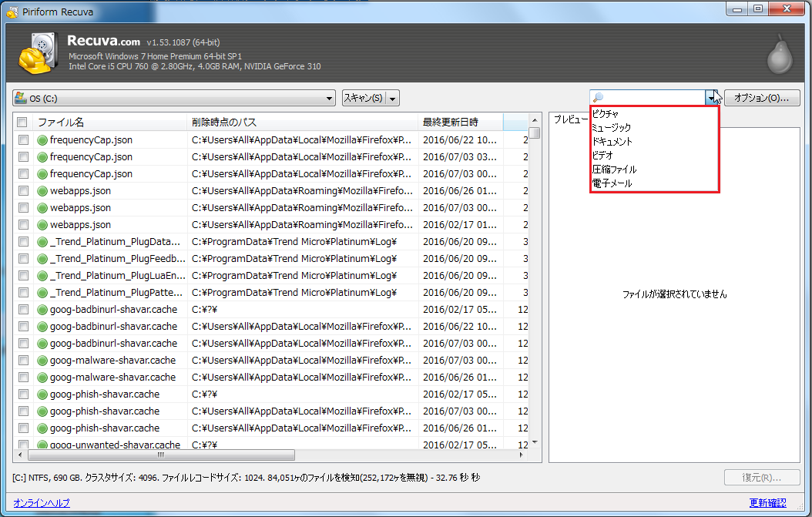Viewport: 812px width, 517px height.
Task: Open the OS (C:) drive selector
Action: click(x=174, y=98)
